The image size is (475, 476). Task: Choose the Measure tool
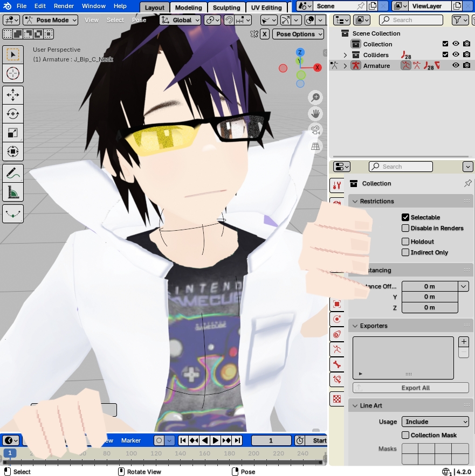[x=13, y=191]
